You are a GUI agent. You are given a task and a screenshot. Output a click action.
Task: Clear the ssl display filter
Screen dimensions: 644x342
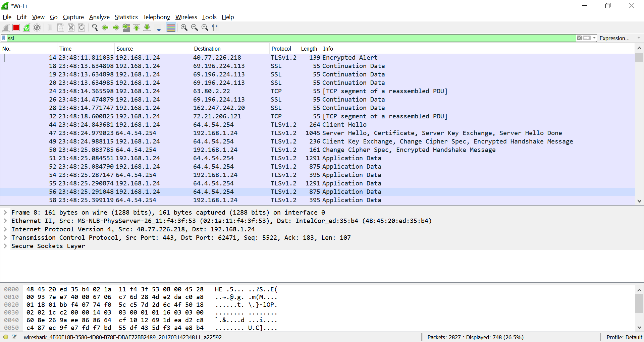(579, 38)
